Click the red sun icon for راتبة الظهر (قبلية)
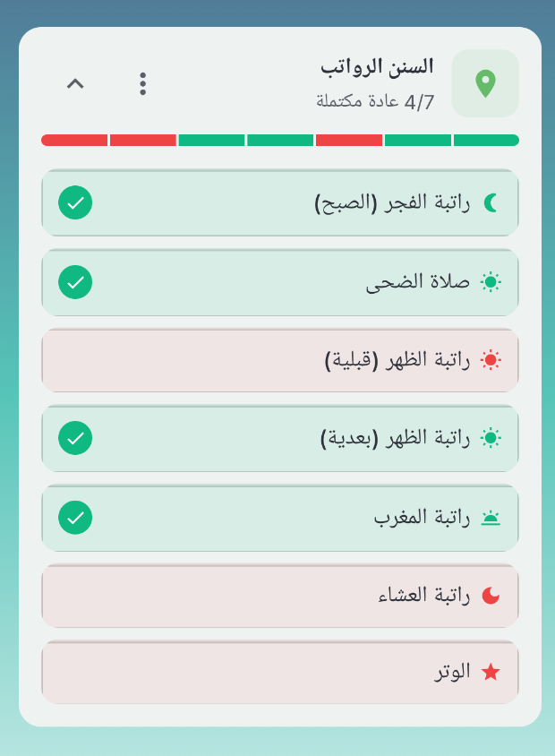Image resolution: width=555 pixels, height=756 pixels. point(491,360)
